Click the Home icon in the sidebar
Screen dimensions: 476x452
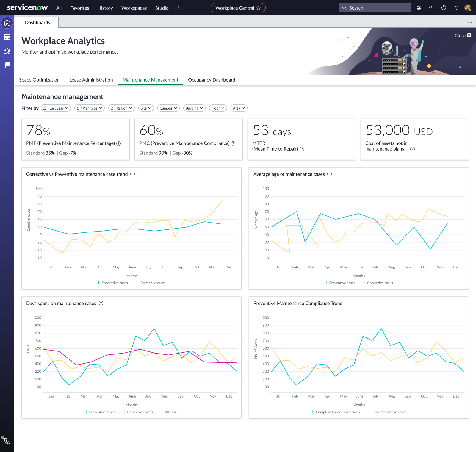pos(7,23)
